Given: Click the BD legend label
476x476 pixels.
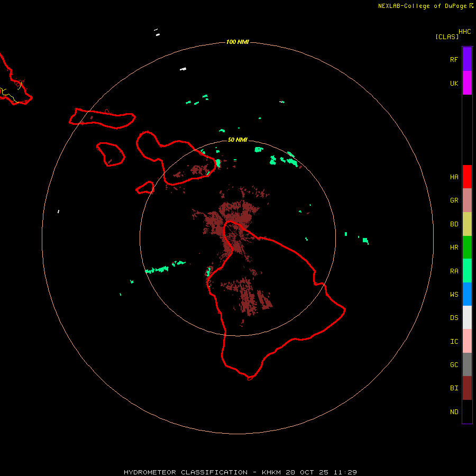Looking at the screenshot, I should [454, 224].
